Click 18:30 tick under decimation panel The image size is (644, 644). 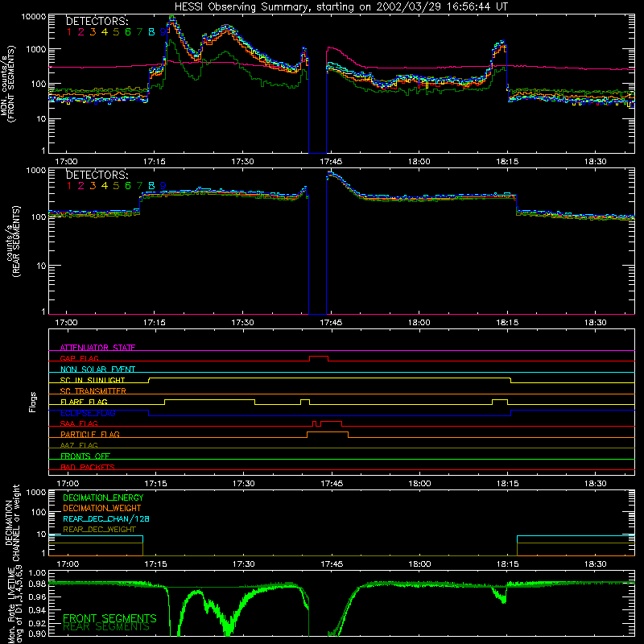point(595,564)
